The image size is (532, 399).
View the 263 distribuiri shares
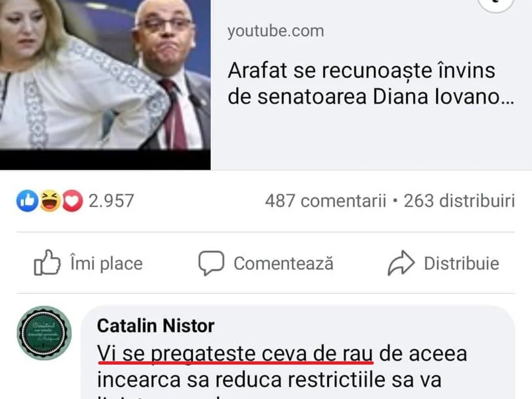point(459,201)
